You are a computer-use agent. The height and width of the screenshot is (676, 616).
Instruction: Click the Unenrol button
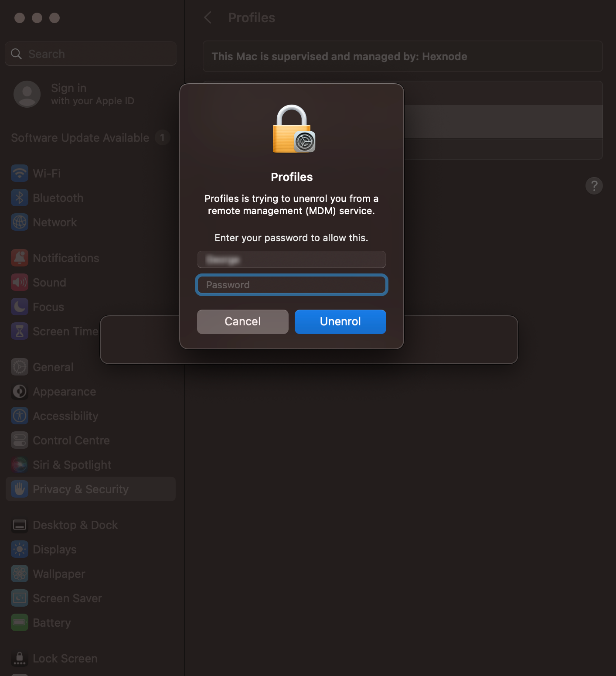340,322
